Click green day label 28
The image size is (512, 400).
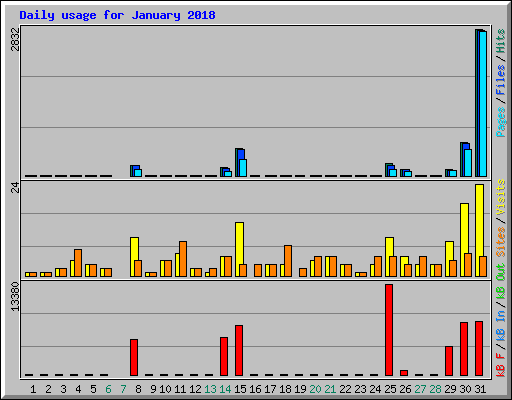click(x=435, y=389)
